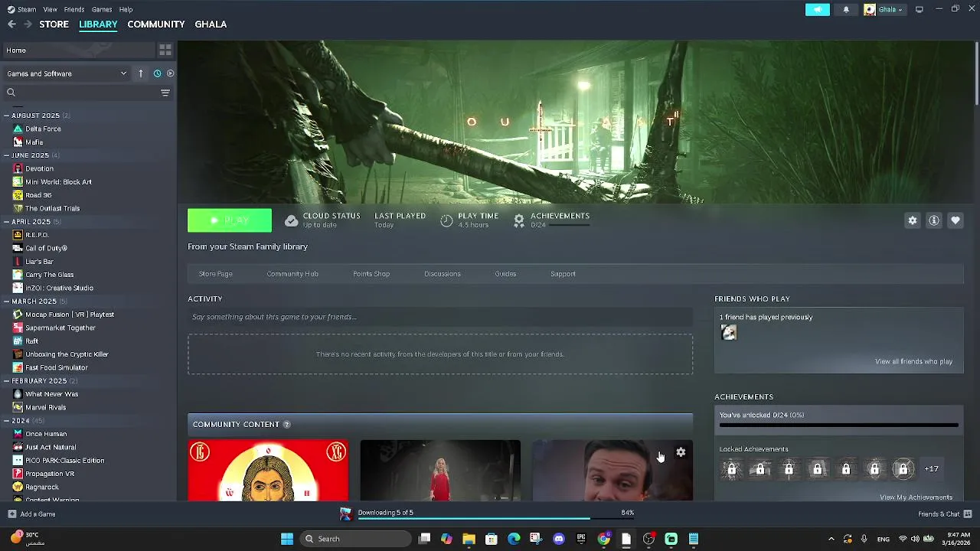
Task: Open the Points Shop link
Action: (x=371, y=274)
